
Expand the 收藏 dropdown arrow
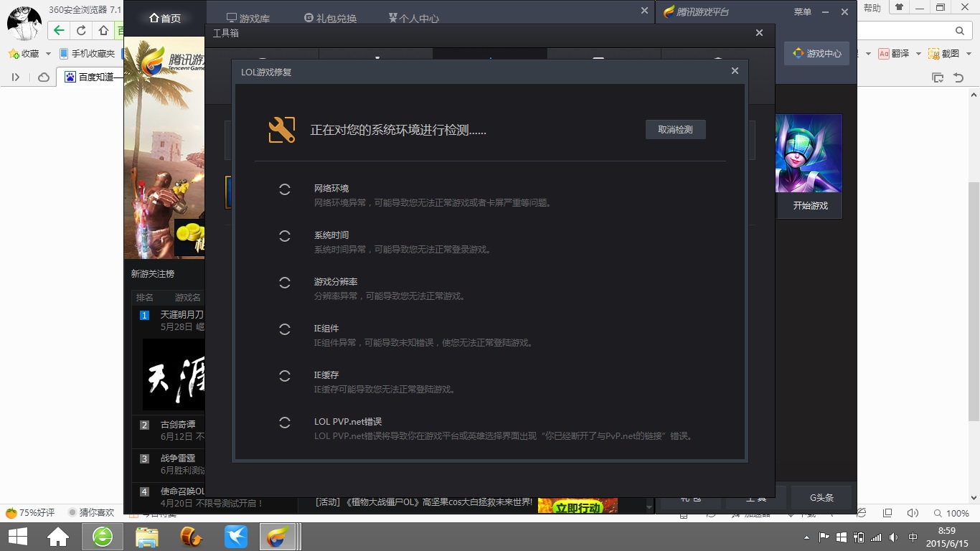(48, 54)
